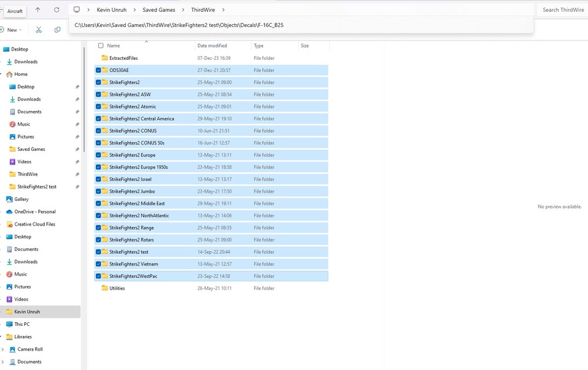Click the Search ThirdWire box
Image resolution: width=588 pixels, height=370 pixels.
[563, 10]
